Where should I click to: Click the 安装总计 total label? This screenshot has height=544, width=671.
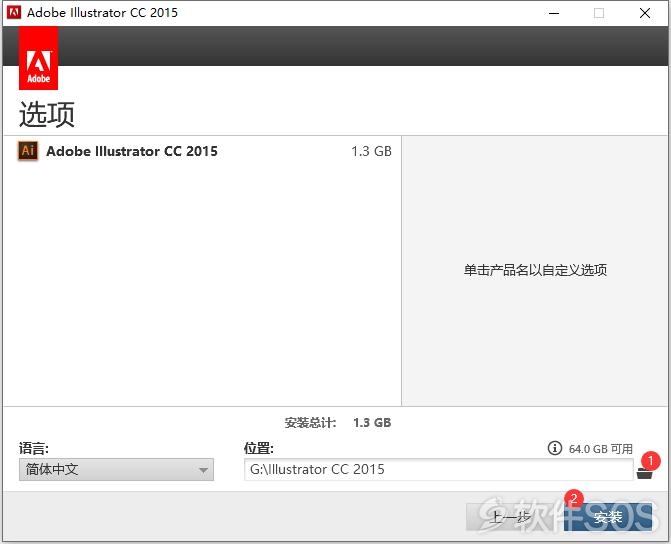pos(310,423)
